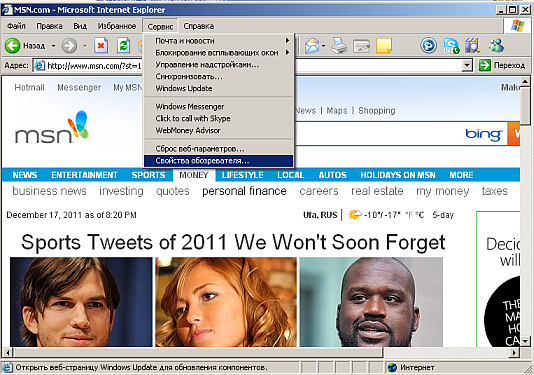Image resolution: width=534 pixels, height=375 pixels.
Task: Choose Синхронизовать menu item
Action: pos(218,77)
